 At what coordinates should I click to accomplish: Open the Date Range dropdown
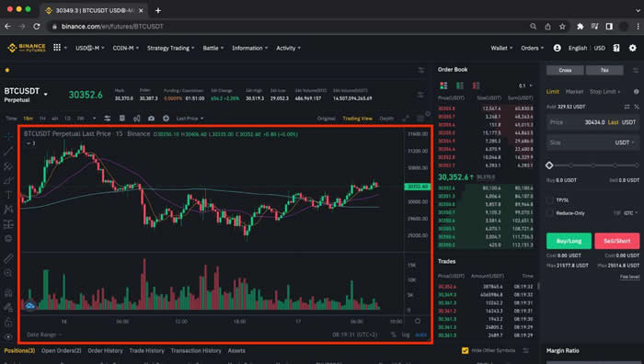(44, 335)
